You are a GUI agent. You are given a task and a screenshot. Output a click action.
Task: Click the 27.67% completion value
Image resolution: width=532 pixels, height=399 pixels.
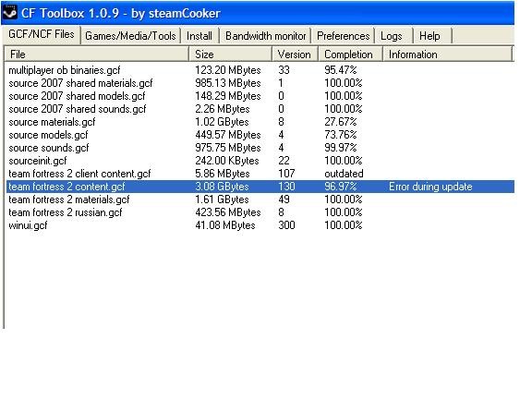(340, 122)
